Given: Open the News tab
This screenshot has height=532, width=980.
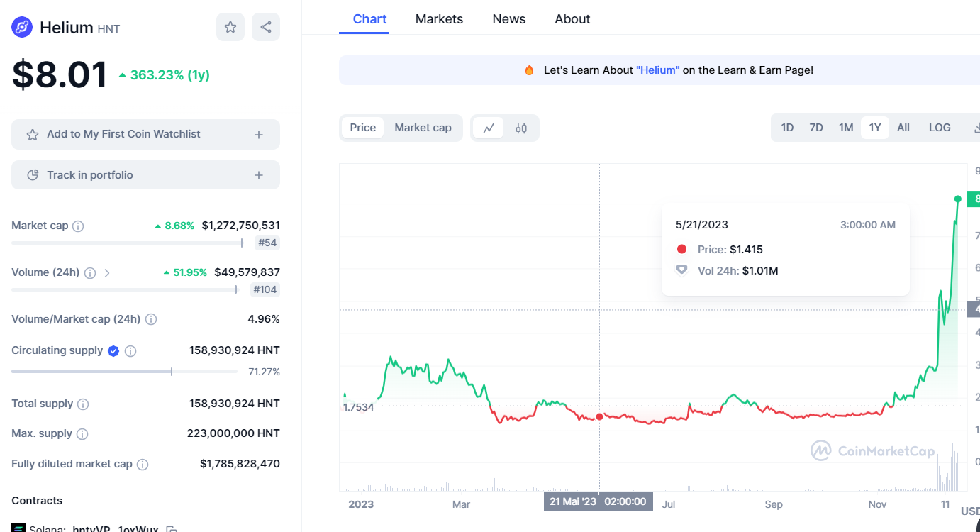Looking at the screenshot, I should coord(509,19).
